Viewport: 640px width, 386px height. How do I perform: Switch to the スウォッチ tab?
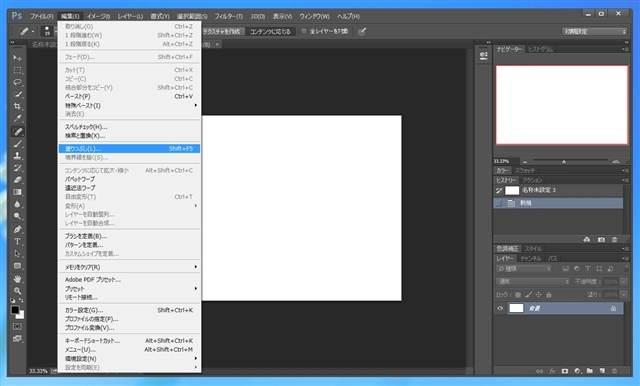524,171
